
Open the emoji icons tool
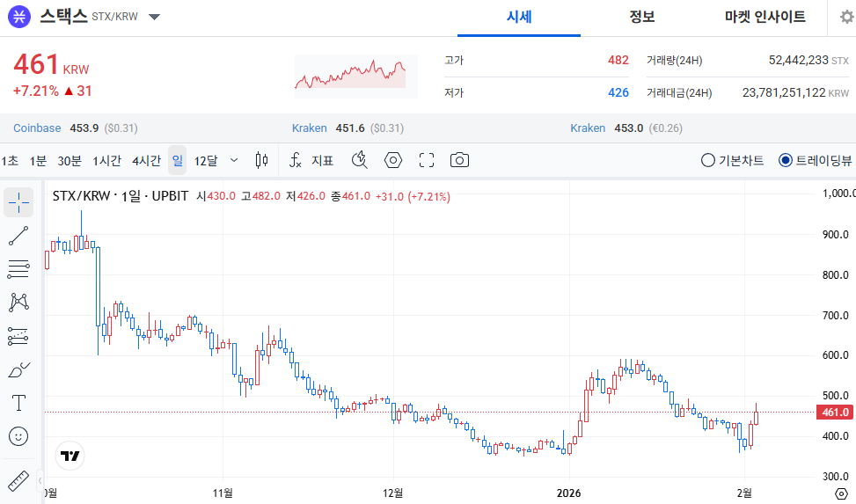tap(18, 436)
